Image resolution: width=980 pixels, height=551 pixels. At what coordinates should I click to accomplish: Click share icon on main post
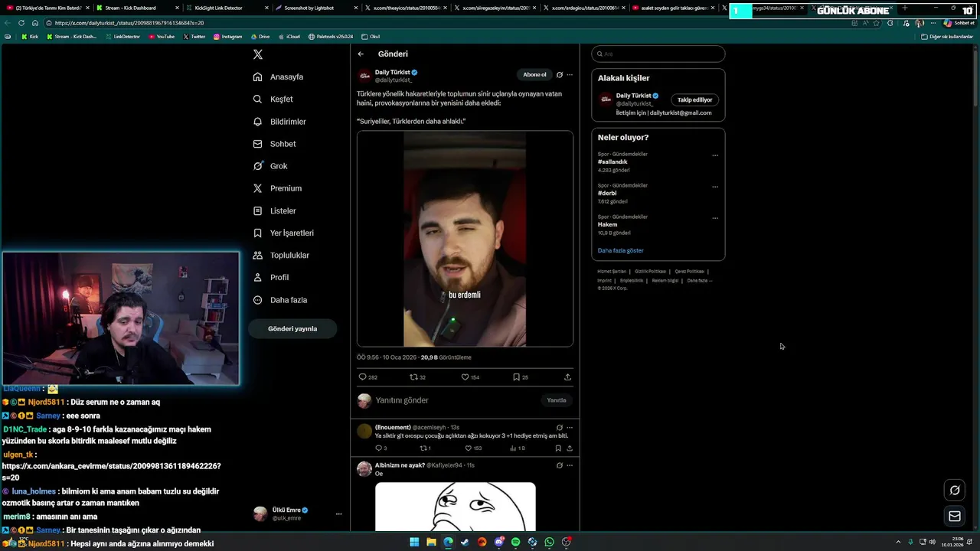coord(567,377)
